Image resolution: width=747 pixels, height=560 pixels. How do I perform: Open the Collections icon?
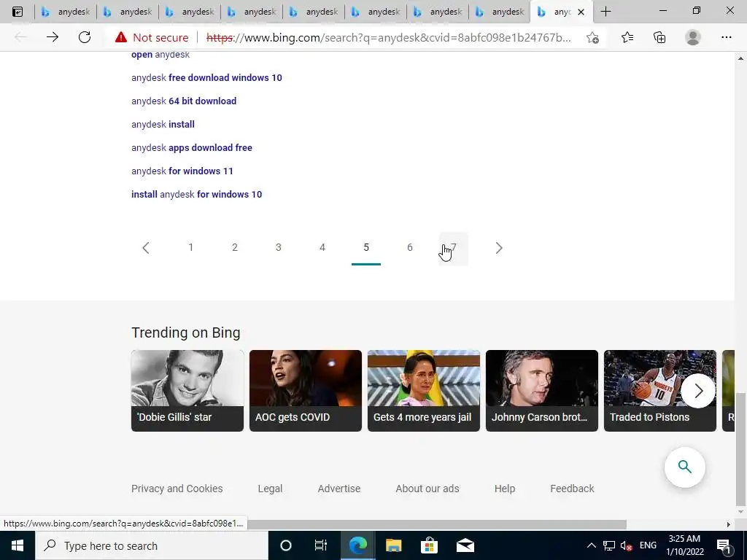pos(659,37)
